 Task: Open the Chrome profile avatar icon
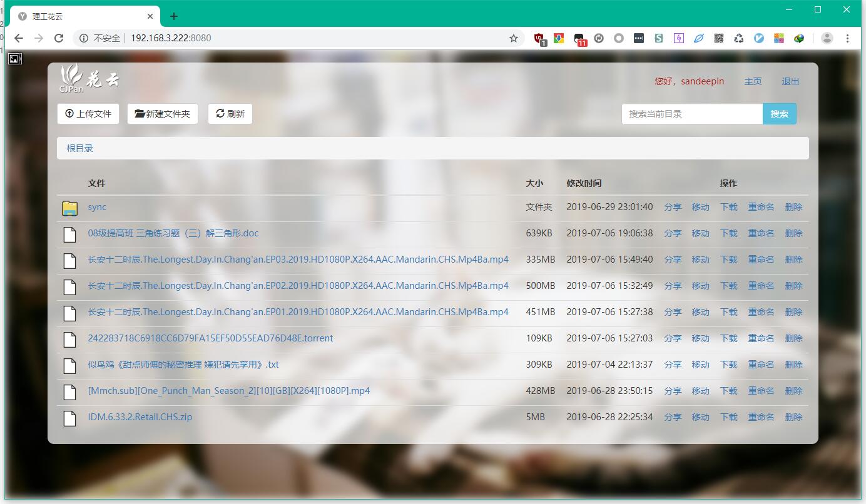click(827, 38)
